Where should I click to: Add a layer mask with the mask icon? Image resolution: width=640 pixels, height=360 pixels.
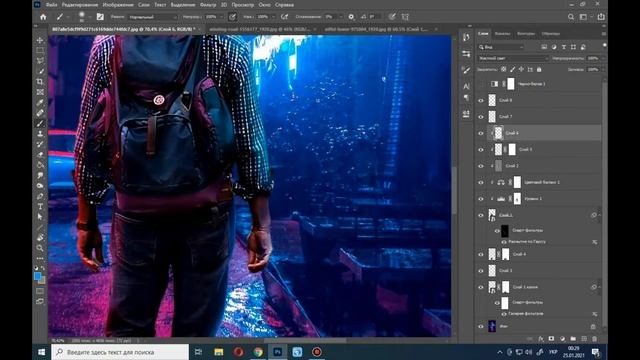point(551,339)
